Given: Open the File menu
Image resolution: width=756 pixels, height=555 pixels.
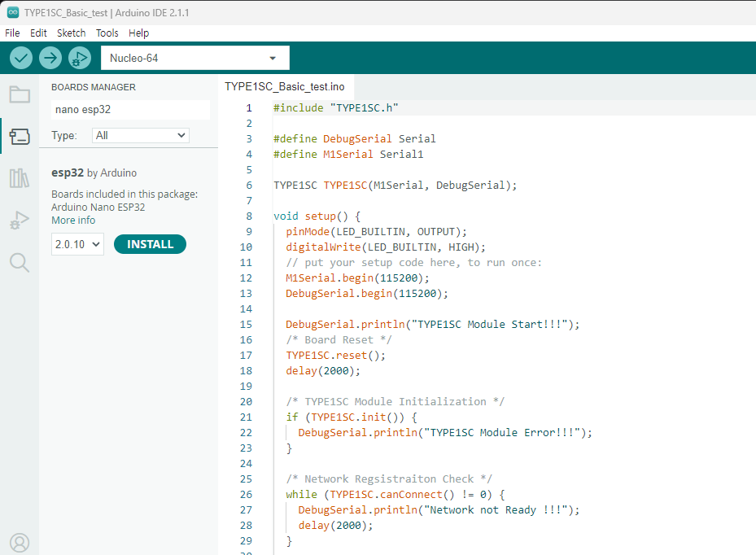Looking at the screenshot, I should (12, 33).
